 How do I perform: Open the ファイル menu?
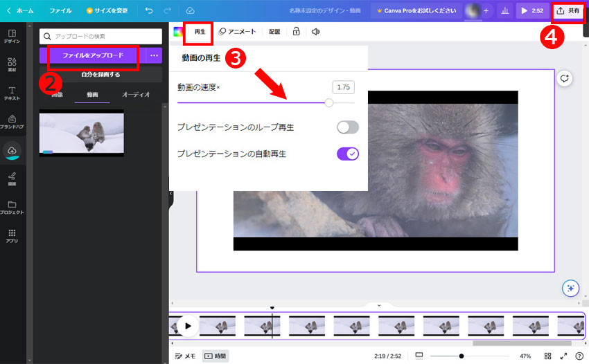point(60,11)
